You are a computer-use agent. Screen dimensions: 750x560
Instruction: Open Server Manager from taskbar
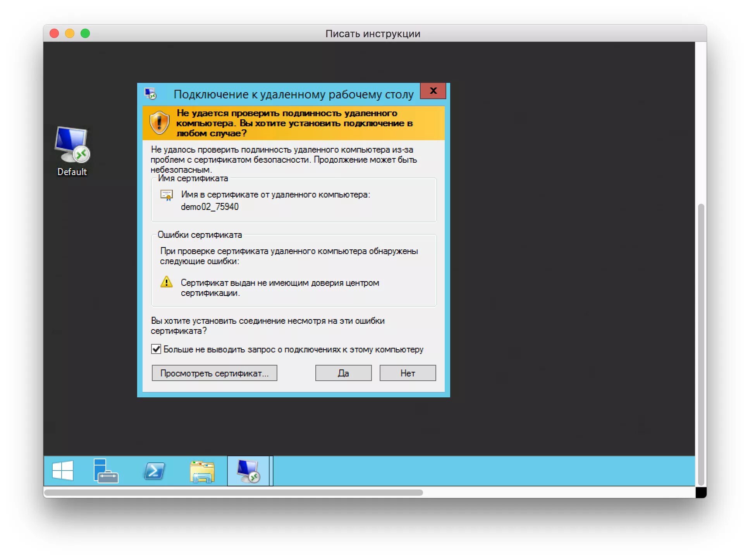point(105,471)
